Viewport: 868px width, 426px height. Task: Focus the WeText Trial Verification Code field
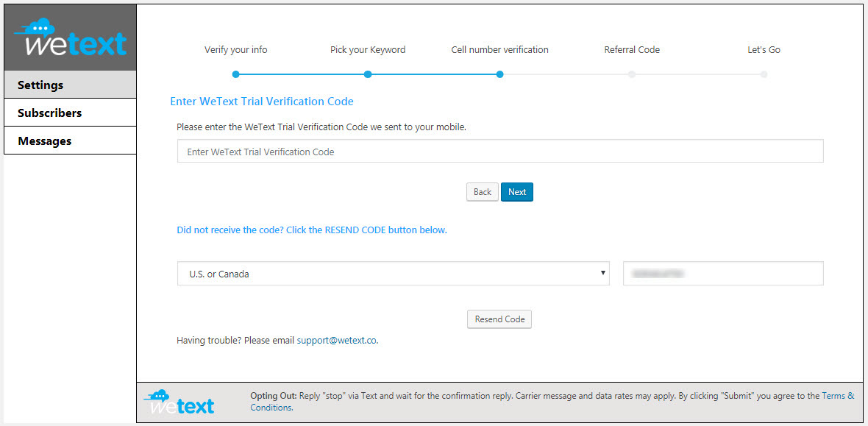(x=500, y=152)
